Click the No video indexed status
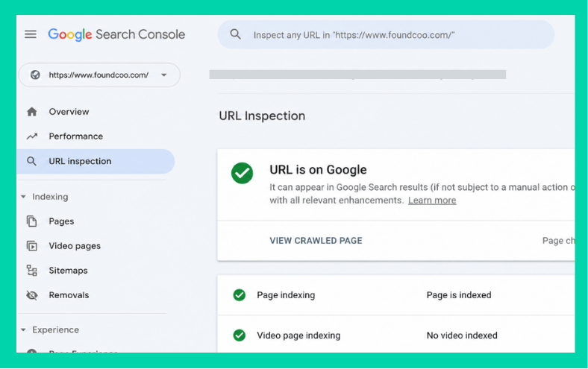 [462, 335]
